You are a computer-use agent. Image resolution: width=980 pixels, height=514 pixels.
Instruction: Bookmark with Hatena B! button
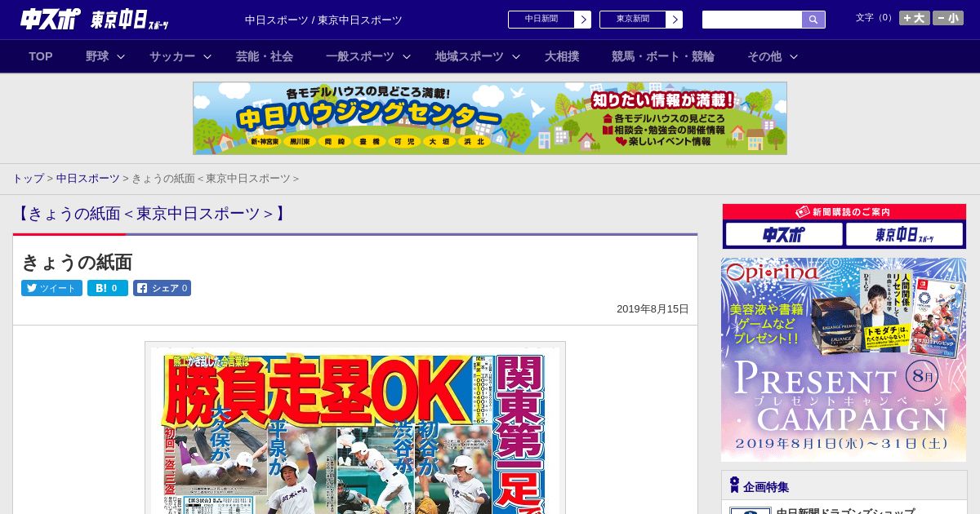coord(108,288)
